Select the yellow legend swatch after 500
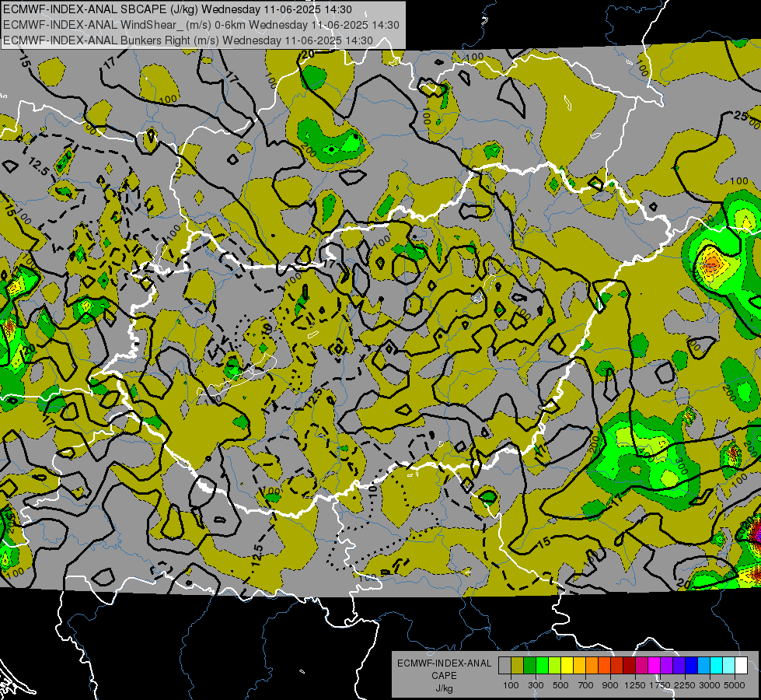 click(x=567, y=666)
